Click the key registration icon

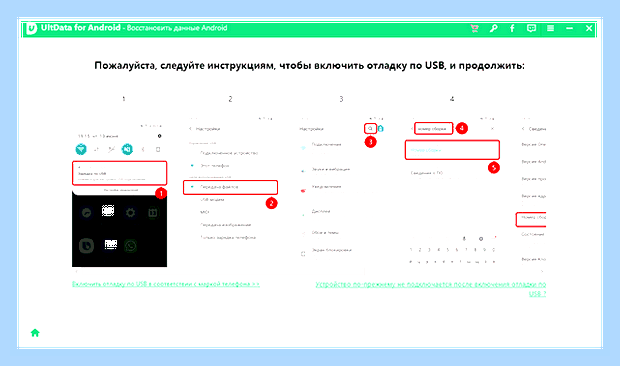[x=493, y=28]
